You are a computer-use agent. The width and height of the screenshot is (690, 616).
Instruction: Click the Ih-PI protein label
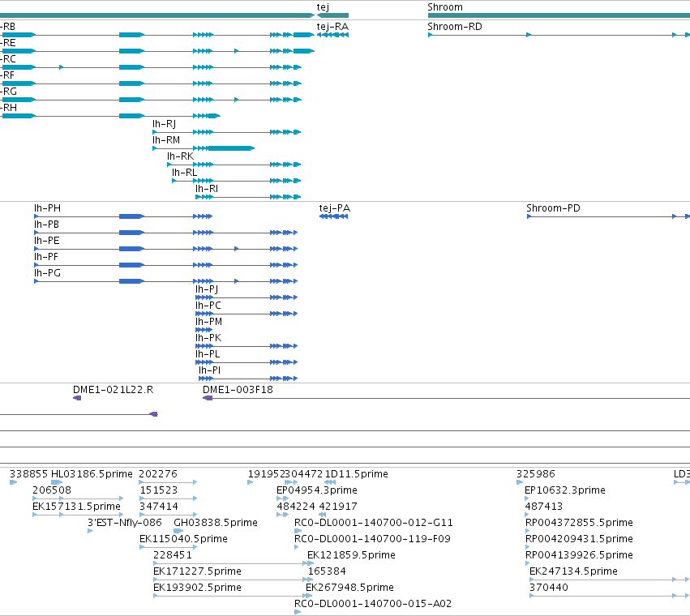[x=209, y=370]
